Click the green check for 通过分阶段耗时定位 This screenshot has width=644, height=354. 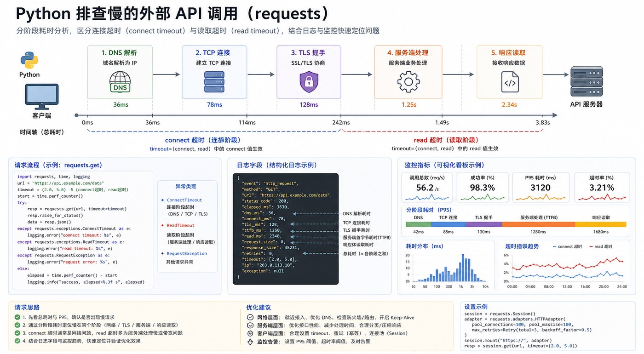pos(17,325)
